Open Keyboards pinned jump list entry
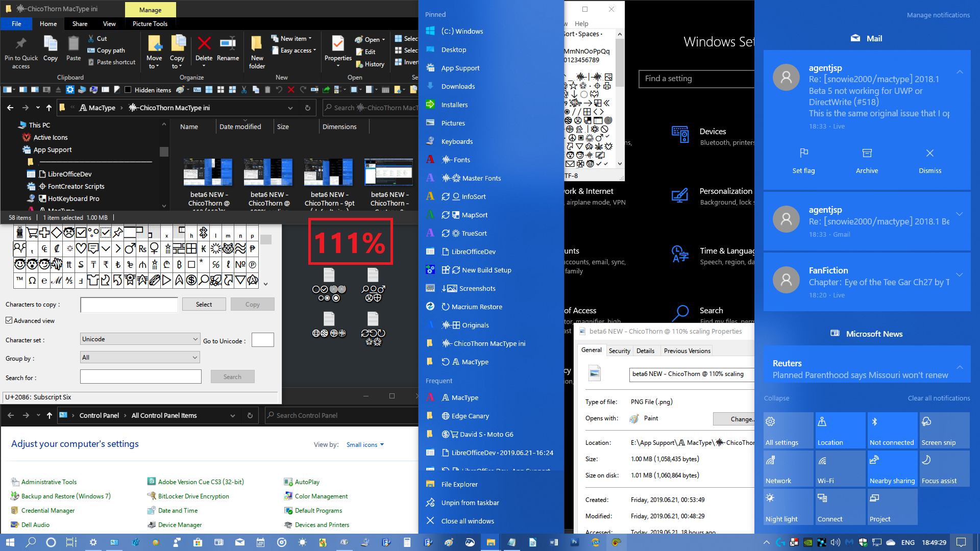 [457, 141]
